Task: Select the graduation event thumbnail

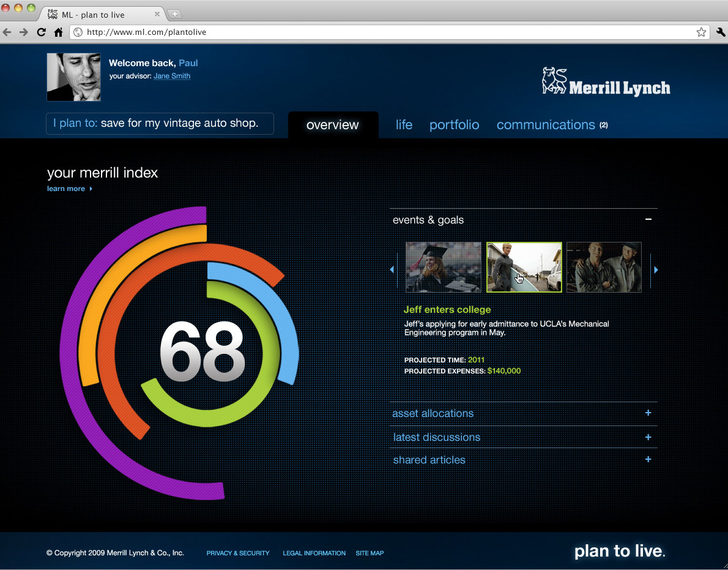Action: coord(444,267)
